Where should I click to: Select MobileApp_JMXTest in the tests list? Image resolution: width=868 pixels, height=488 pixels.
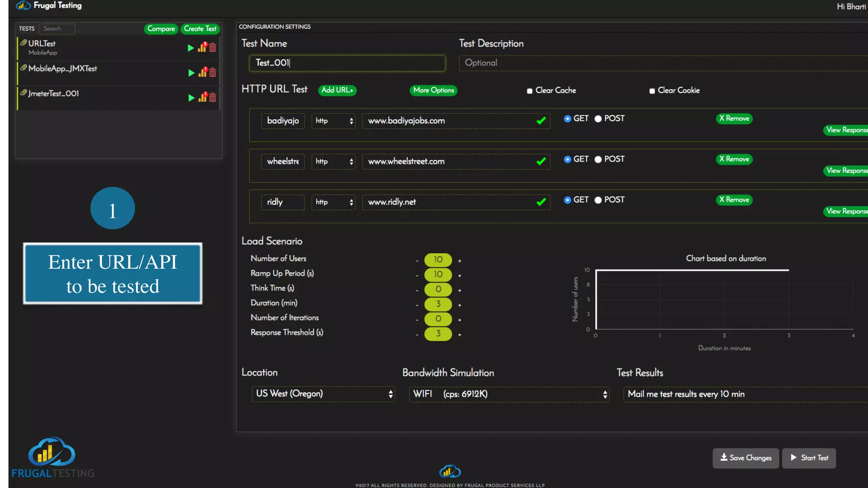tap(63, 68)
